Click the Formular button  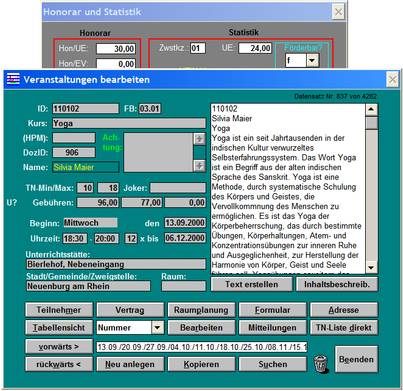(273, 310)
